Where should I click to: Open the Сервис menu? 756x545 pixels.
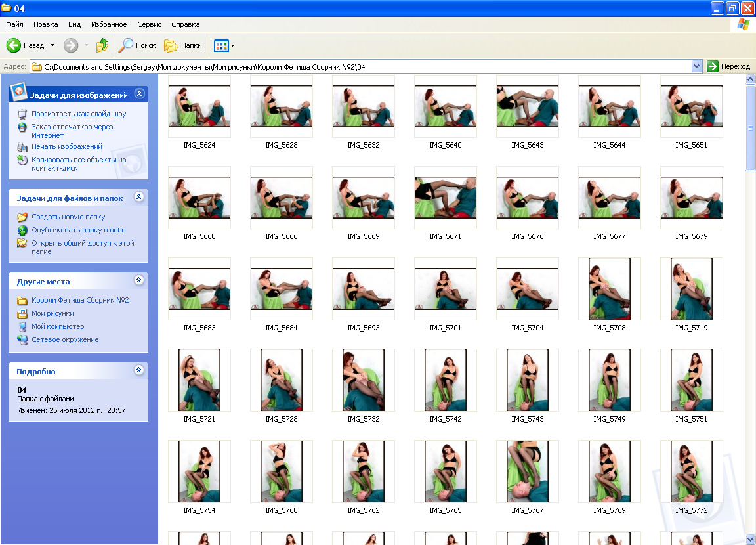coord(149,24)
